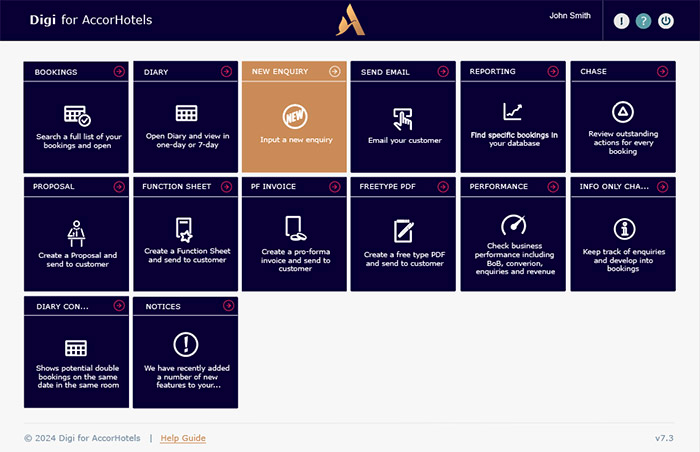Click 'Review outstanding actions for every booking' text
Viewport: 700px width, 452px height.
point(623,142)
